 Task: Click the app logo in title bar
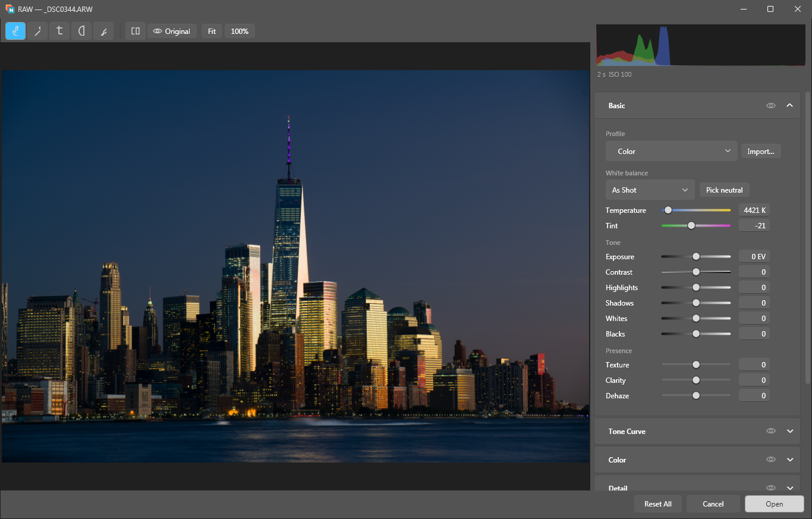tap(10, 9)
